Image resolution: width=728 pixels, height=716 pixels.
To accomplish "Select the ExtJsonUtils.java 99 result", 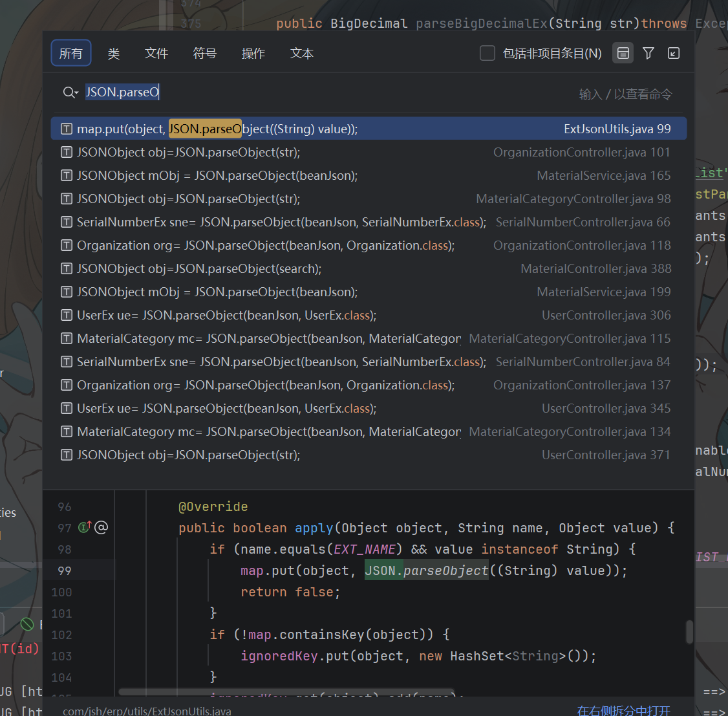I will point(369,129).
